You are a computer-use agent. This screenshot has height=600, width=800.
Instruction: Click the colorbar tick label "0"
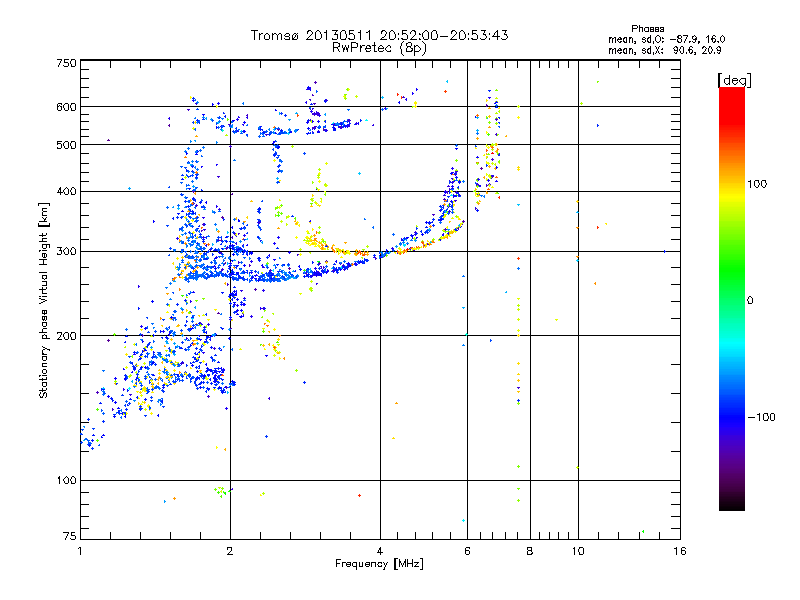(750, 300)
